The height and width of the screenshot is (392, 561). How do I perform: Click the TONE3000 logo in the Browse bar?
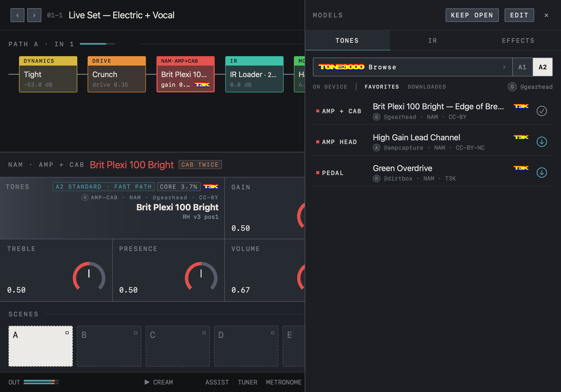point(341,67)
